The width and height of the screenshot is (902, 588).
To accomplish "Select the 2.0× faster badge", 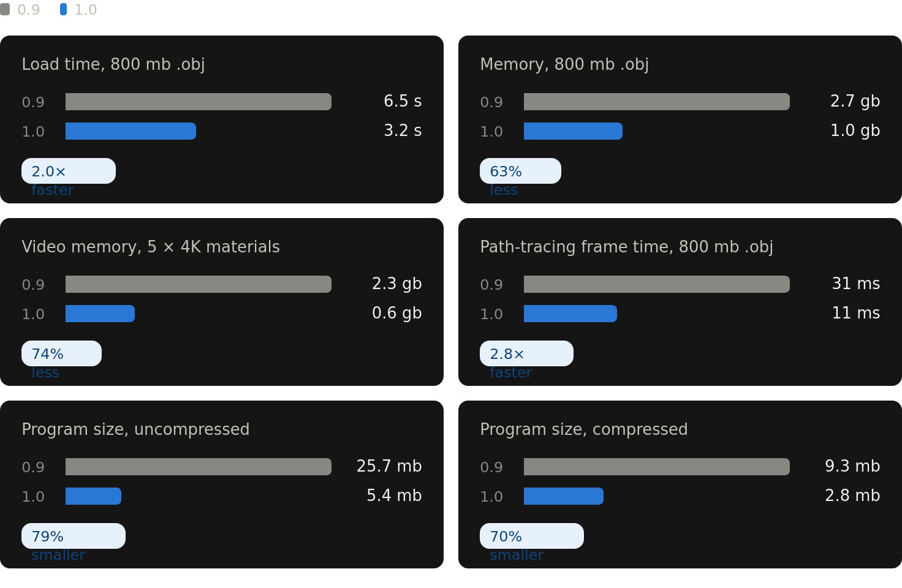I will click(x=69, y=171).
